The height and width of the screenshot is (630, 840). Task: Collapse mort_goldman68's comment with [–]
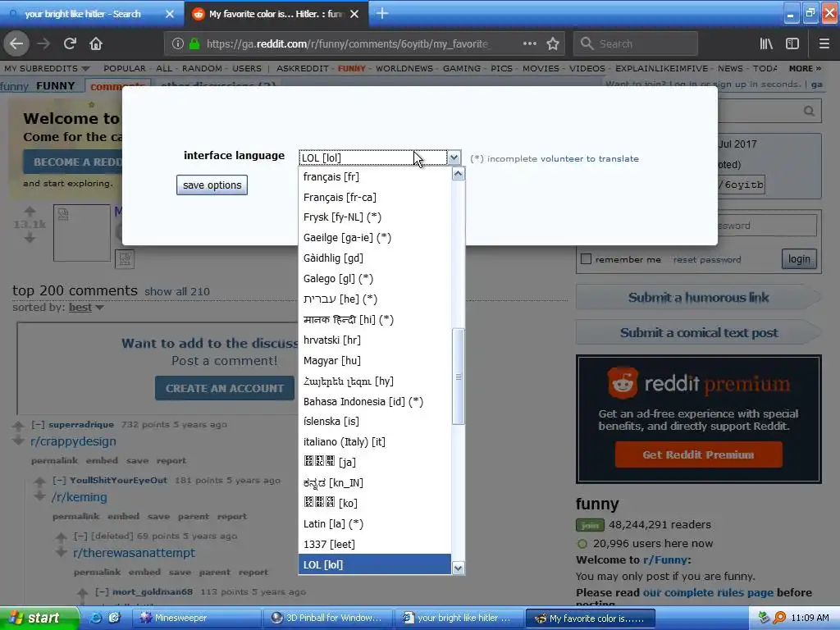103,592
